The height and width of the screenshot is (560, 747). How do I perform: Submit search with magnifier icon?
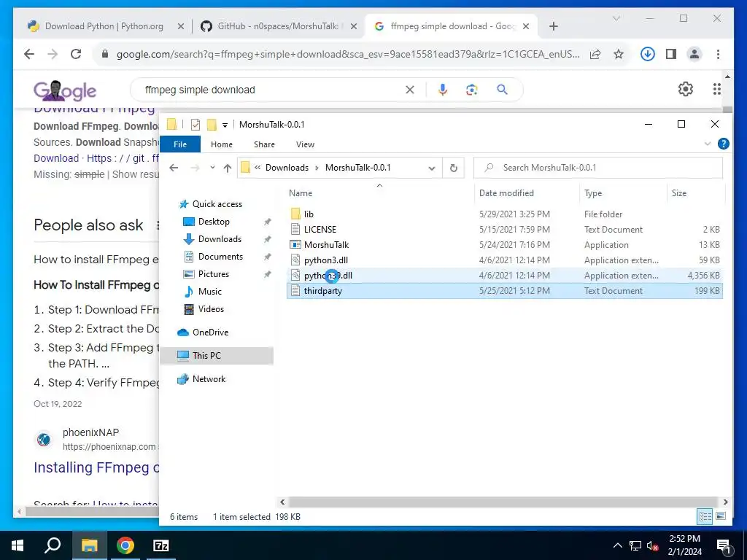(502, 90)
